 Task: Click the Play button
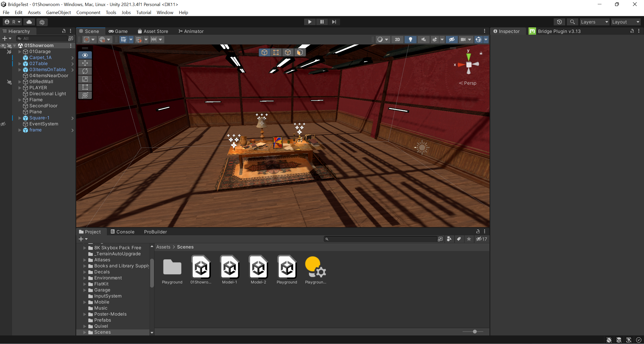click(x=310, y=22)
